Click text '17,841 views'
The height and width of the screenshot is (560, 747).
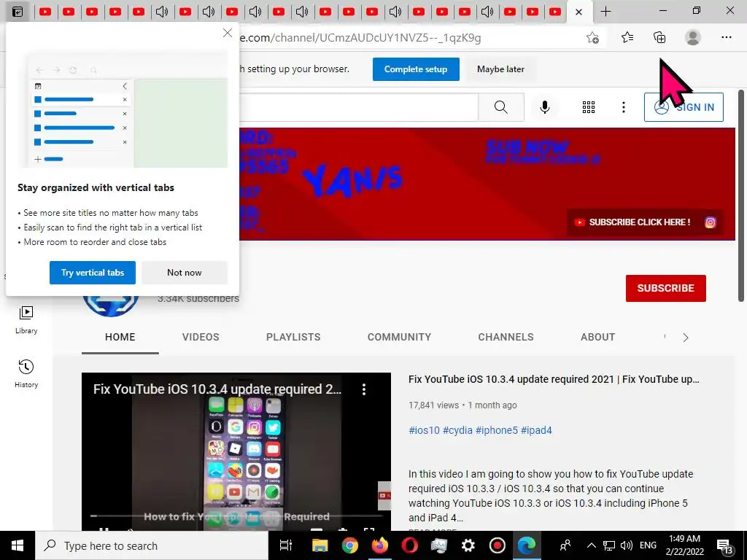pyautogui.click(x=433, y=405)
